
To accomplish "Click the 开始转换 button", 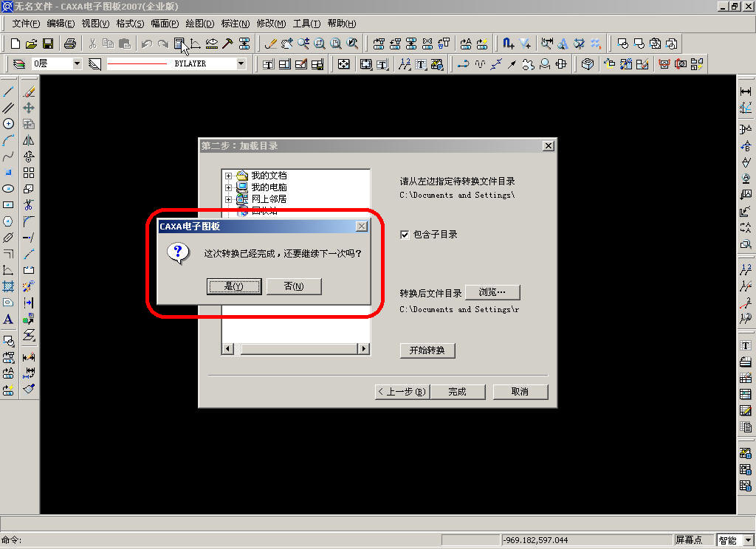I will [427, 351].
